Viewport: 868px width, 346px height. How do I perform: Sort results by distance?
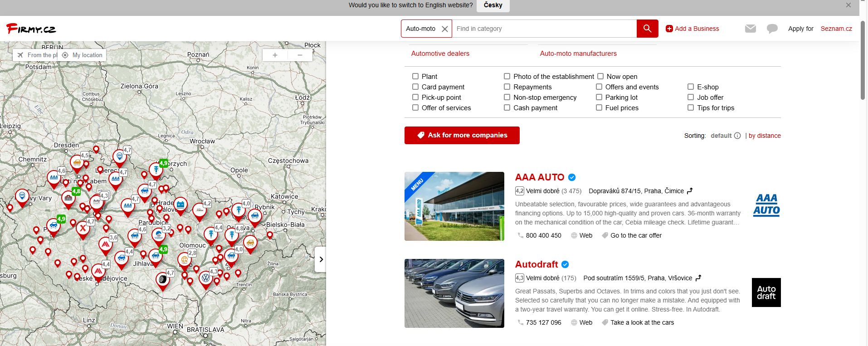(765, 136)
